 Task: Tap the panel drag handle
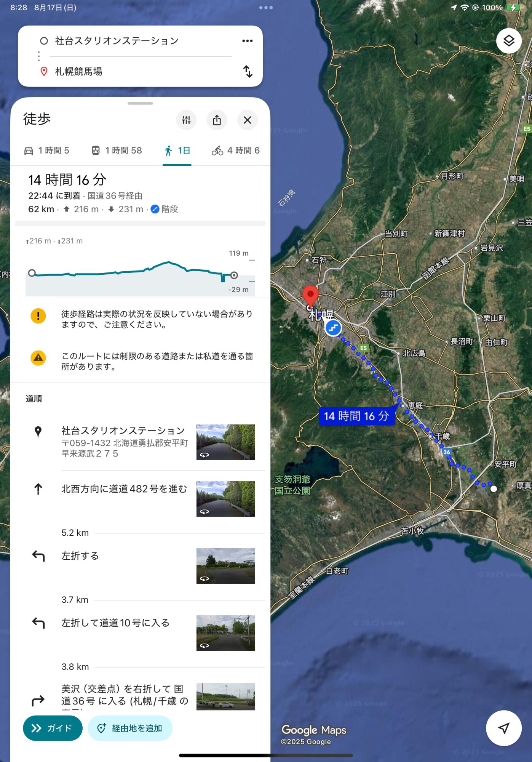pyautogui.click(x=140, y=103)
